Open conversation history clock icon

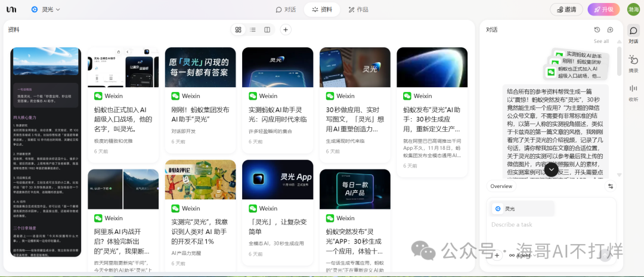click(x=597, y=30)
